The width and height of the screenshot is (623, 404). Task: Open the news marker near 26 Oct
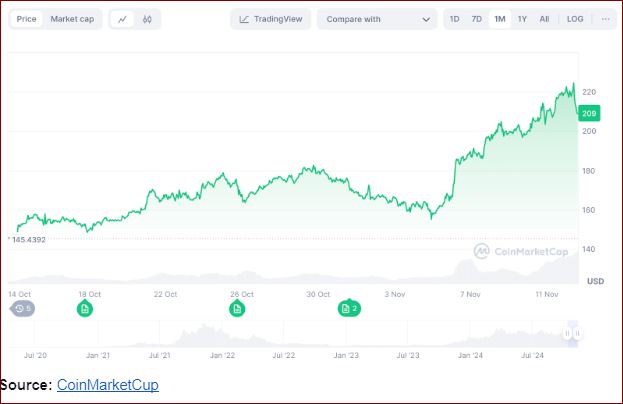(x=238, y=309)
